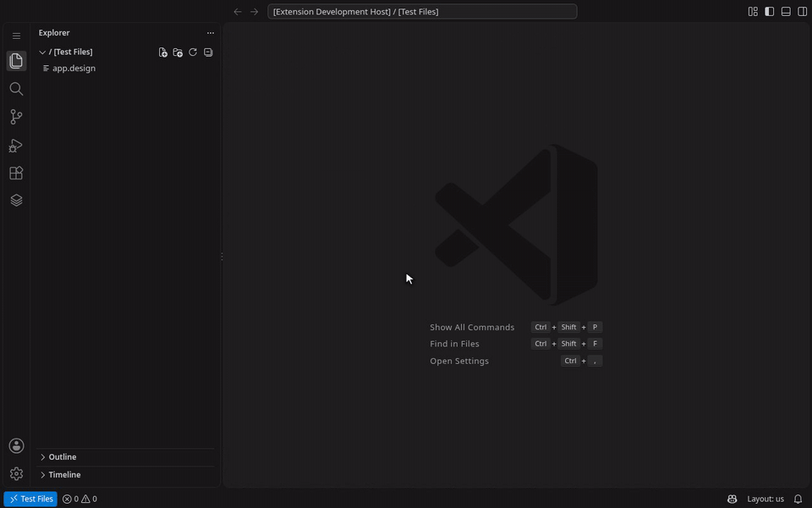The width and height of the screenshot is (812, 508).
Task: Click the Find in Files label
Action: 454,344
